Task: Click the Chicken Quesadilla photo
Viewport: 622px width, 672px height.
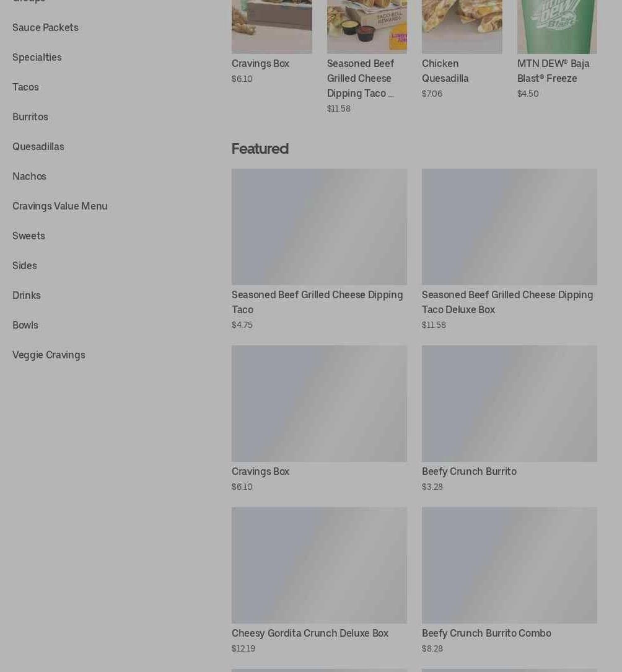Action: point(462,27)
